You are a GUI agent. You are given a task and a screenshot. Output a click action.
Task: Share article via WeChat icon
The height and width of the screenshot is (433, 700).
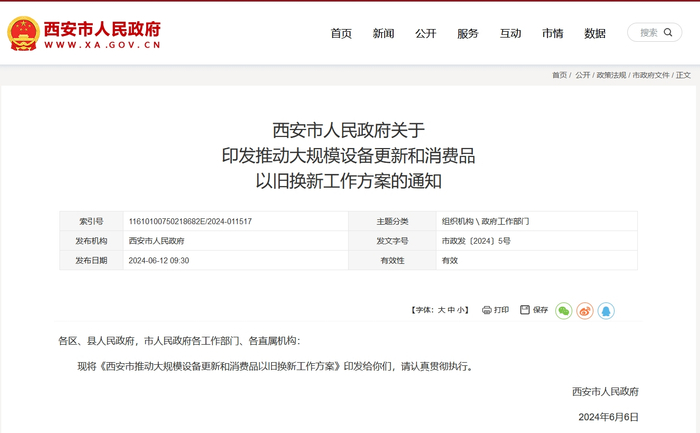563,311
